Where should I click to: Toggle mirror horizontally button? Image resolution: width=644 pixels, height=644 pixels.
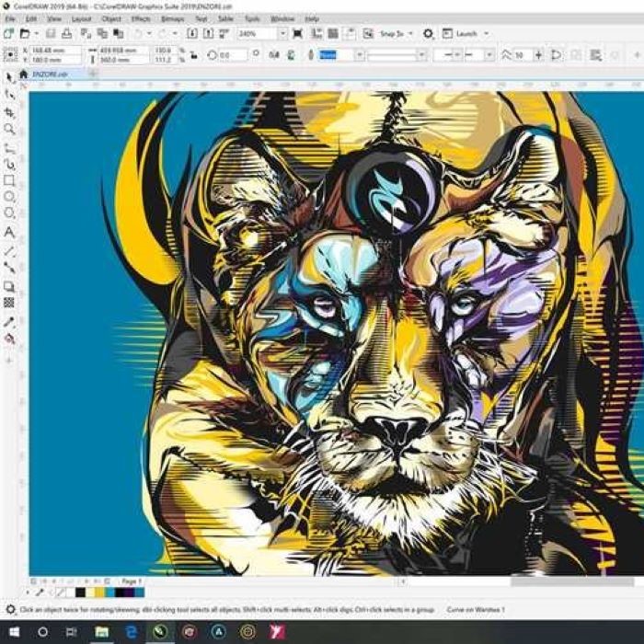(x=274, y=55)
